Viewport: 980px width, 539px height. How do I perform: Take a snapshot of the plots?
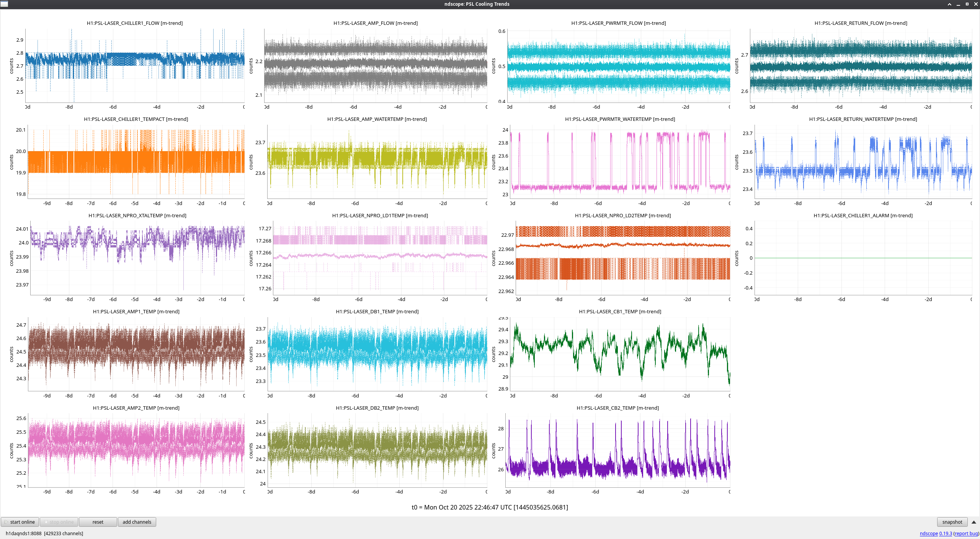point(952,522)
